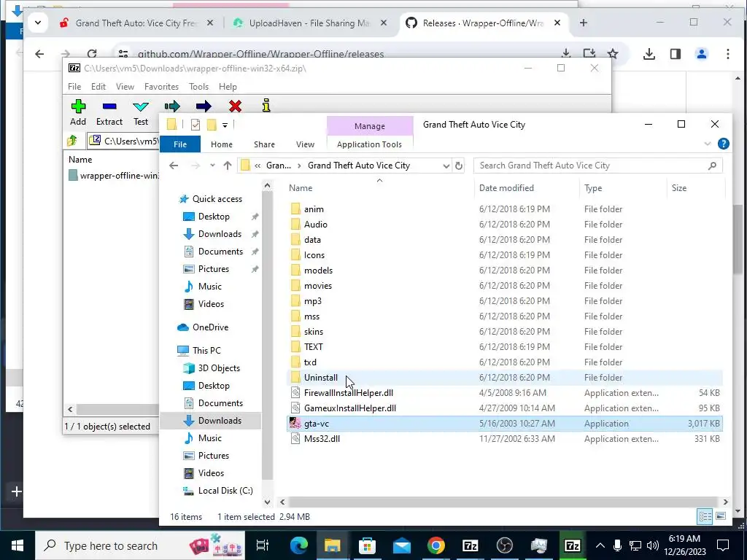The height and width of the screenshot is (560, 747).
Task: Click the 7-Zip Info icon
Action: (x=266, y=106)
